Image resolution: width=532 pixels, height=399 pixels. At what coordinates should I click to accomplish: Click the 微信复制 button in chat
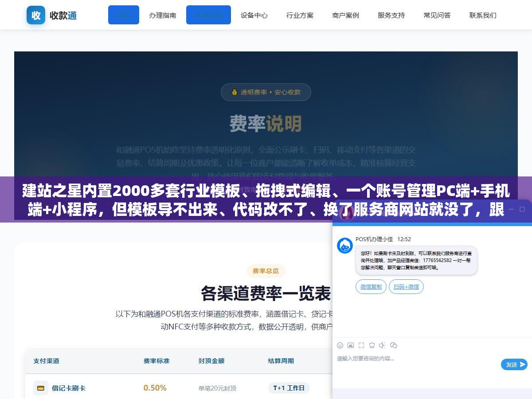point(371,286)
